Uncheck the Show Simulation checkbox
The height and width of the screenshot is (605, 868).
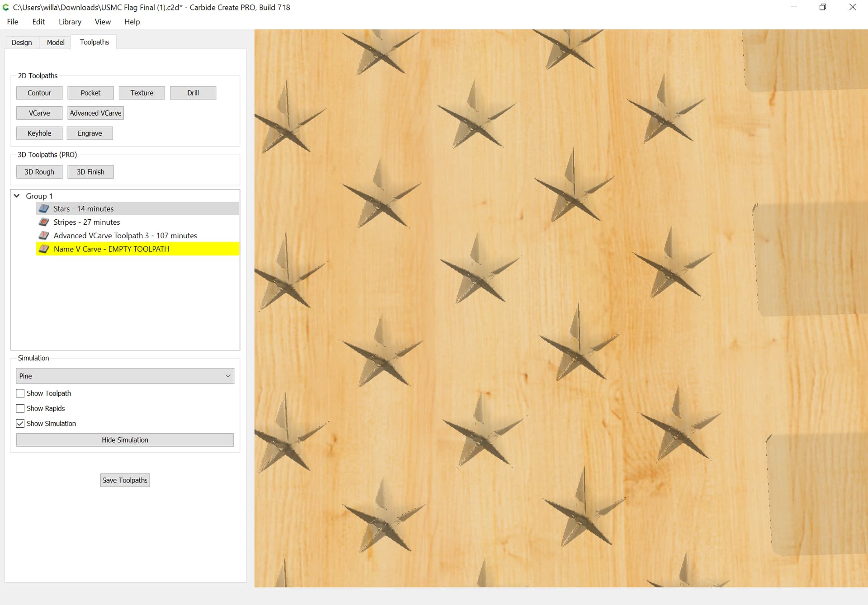(20, 424)
